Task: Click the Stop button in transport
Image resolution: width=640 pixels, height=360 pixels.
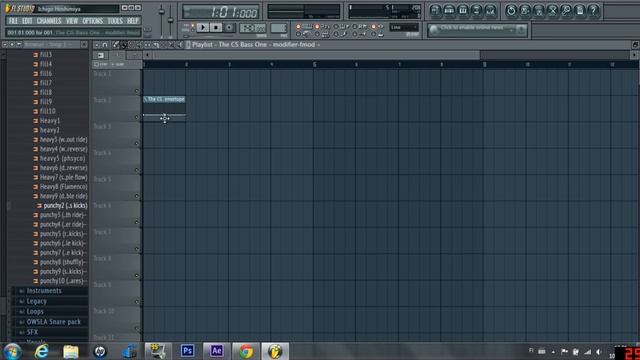Action: [x=216, y=27]
